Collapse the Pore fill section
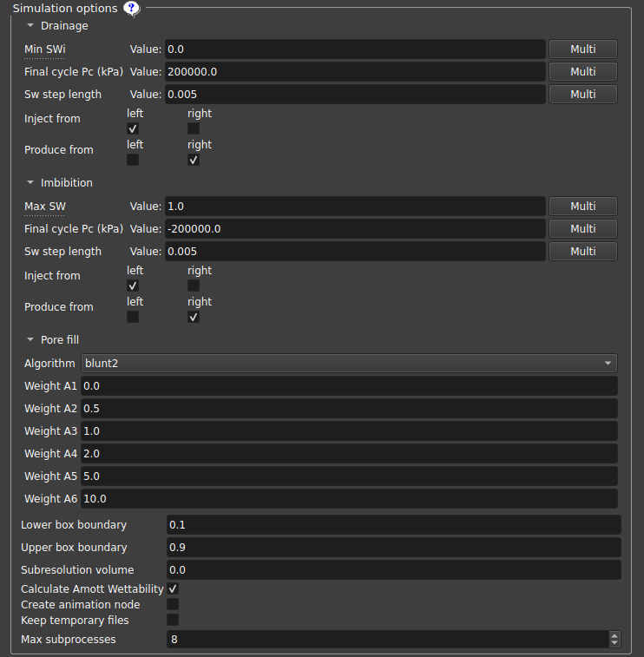This screenshot has width=644, height=657. pos(30,340)
